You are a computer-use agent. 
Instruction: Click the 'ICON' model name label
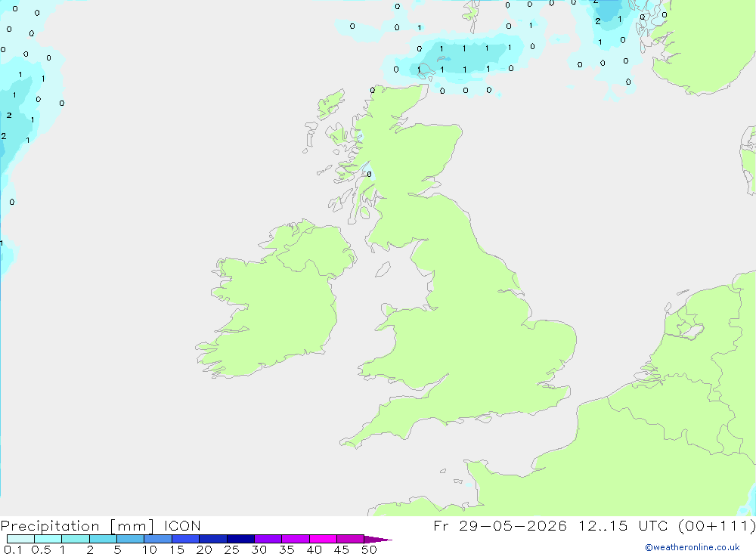(x=182, y=526)
